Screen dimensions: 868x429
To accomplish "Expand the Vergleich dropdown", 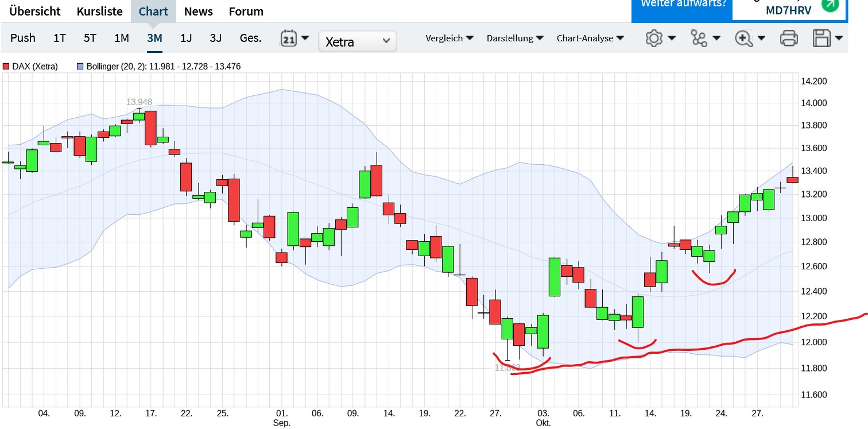I will point(449,38).
